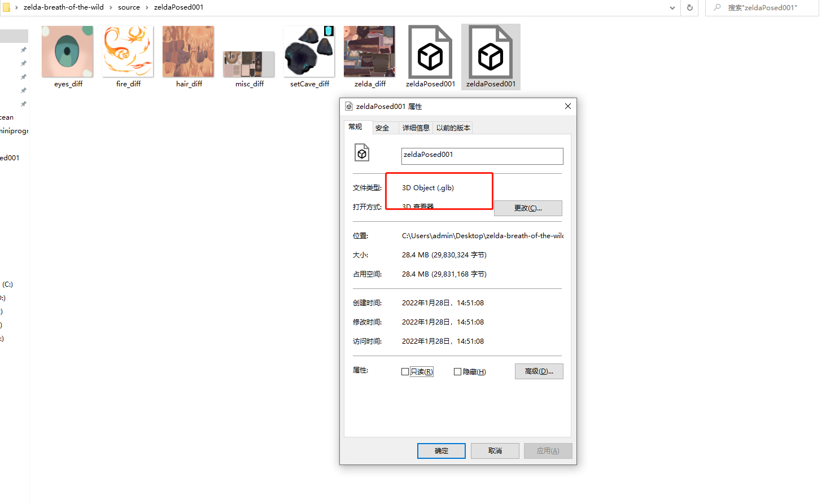
Task: Open the 以前的版本 tab
Action: pyautogui.click(x=453, y=128)
